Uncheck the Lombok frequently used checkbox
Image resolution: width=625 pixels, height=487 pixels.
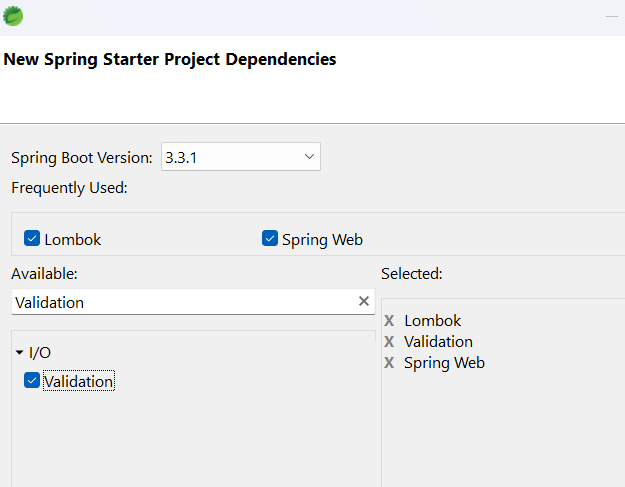32,238
